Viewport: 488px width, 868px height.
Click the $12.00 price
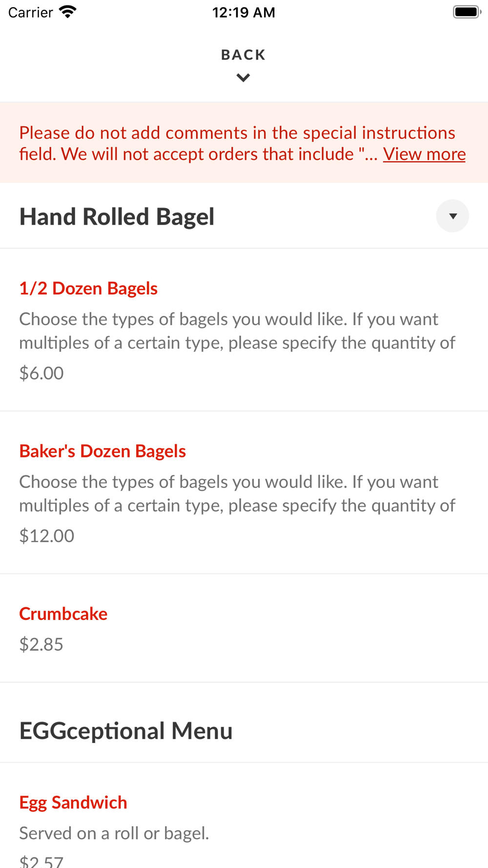coord(47,536)
